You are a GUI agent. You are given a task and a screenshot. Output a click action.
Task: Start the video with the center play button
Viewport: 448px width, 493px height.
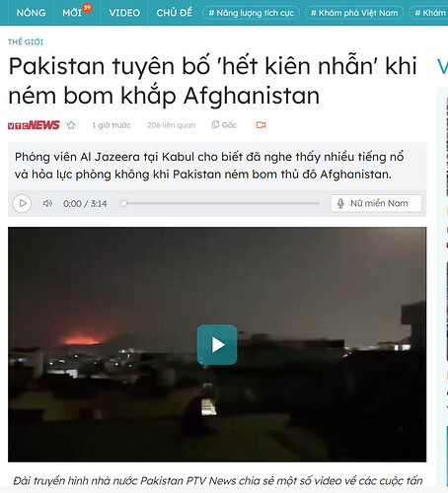217,344
